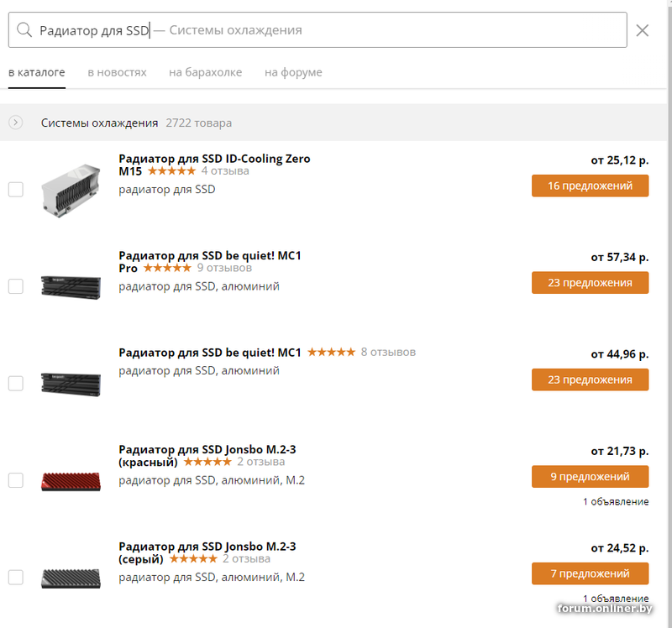Open ID-Cooling Zero M15 product thumbnail

coord(71,190)
